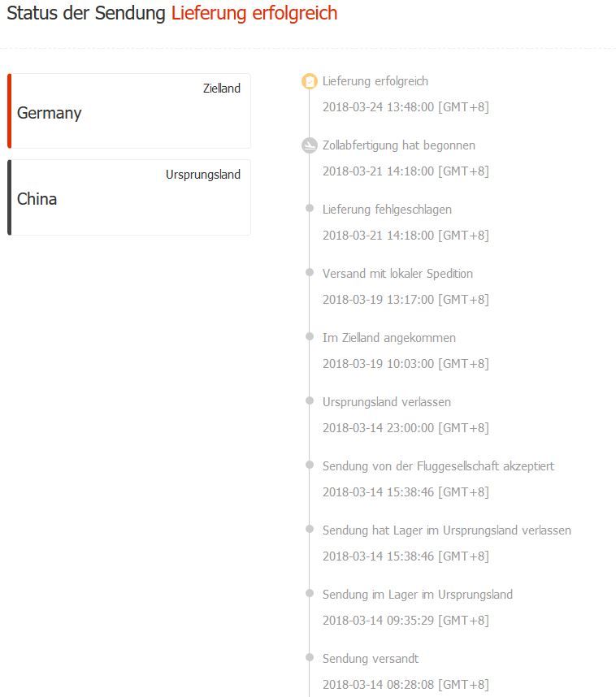Click 'Sendung hat Lager im Ursprungsland verlassen' text
The width and height of the screenshot is (616, 697).
446,530
